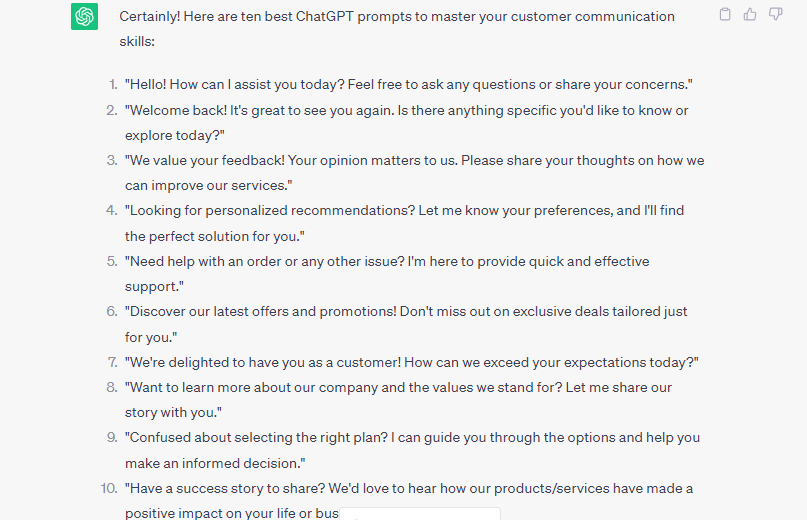
Task: Click prompt 5 'Need help with an order'
Action: (387, 274)
